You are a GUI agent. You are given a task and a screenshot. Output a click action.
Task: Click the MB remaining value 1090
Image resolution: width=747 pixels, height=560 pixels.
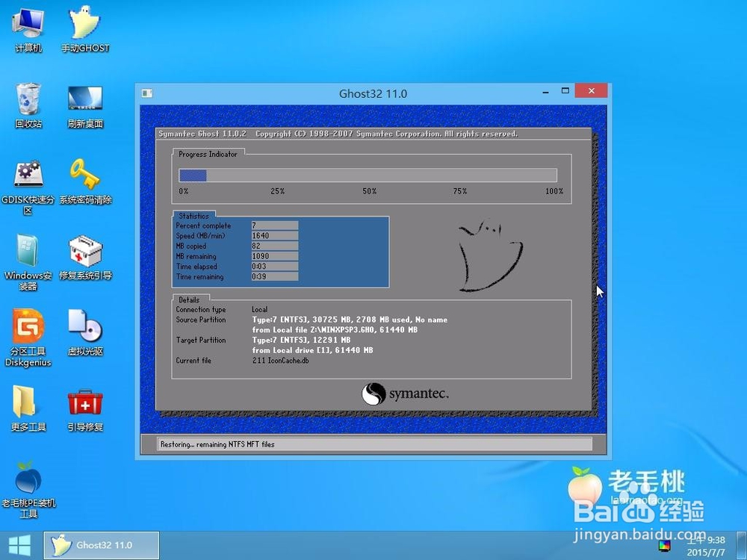[x=275, y=256]
